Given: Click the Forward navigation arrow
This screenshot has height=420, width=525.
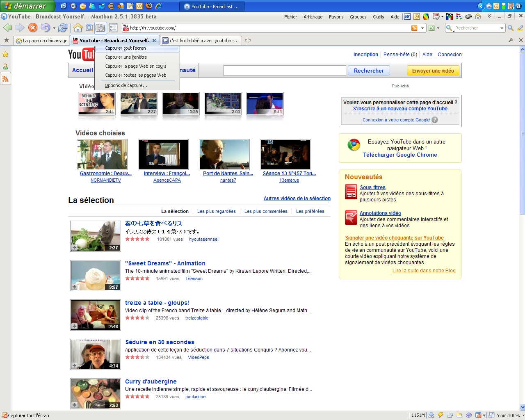Looking at the screenshot, I should (20, 28).
